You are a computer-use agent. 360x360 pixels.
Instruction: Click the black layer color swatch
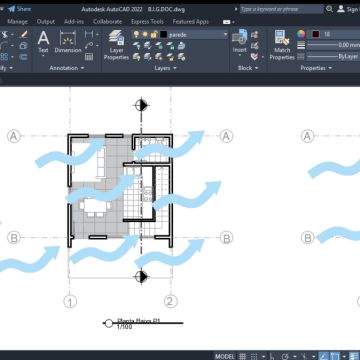pos(163,34)
